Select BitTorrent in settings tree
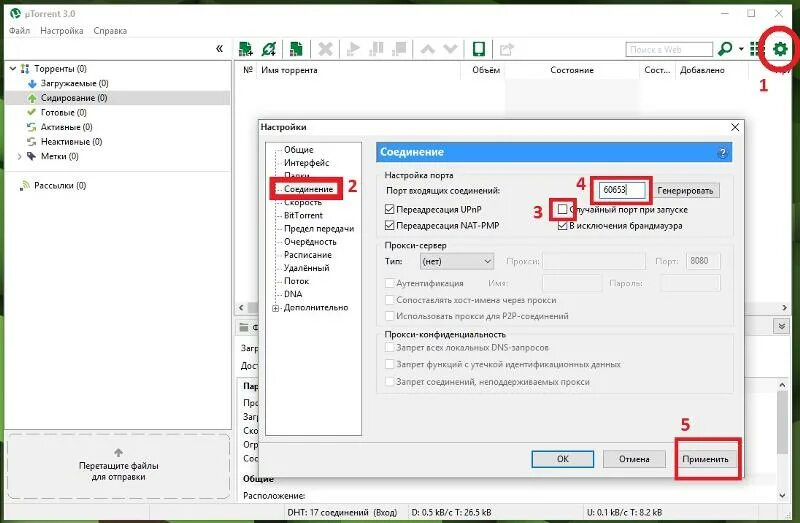Screen dimensions: 800x523 point(303,215)
